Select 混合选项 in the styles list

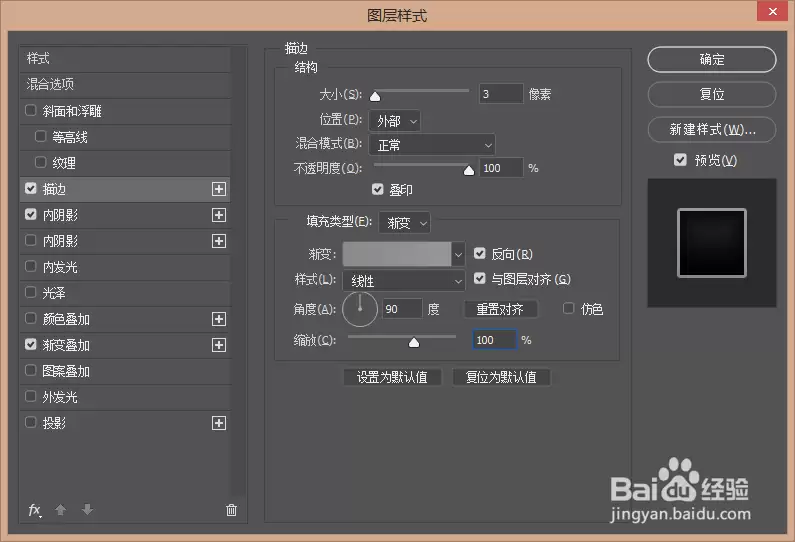point(125,84)
